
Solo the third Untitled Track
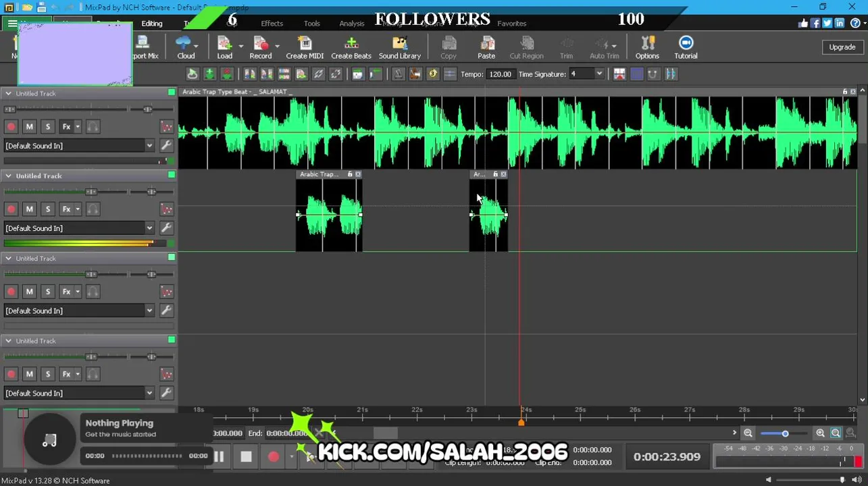coord(47,292)
